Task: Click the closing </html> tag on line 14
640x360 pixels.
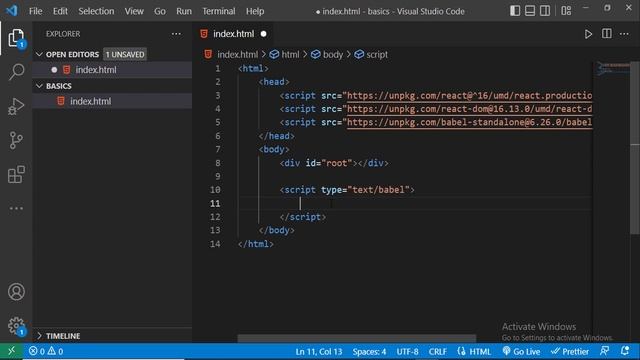Action: coord(256,244)
